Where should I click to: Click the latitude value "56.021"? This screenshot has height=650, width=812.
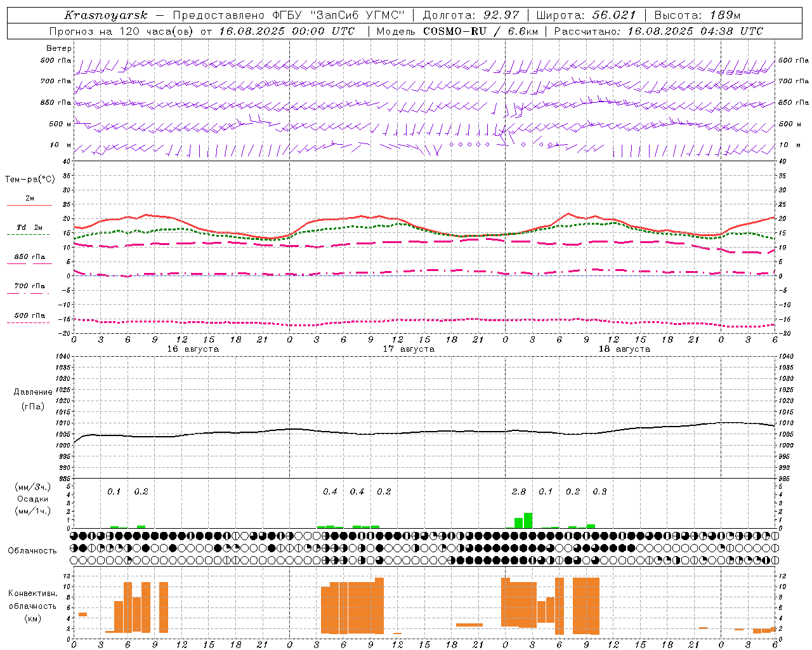pos(614,15)
